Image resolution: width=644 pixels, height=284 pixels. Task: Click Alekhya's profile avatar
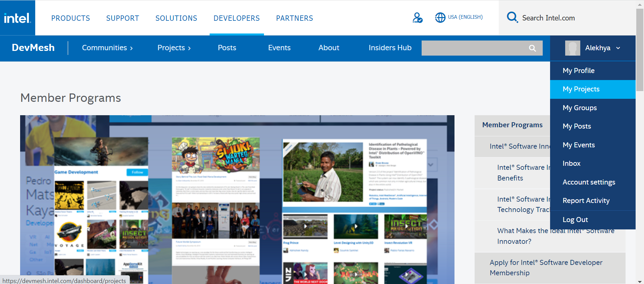572,48
